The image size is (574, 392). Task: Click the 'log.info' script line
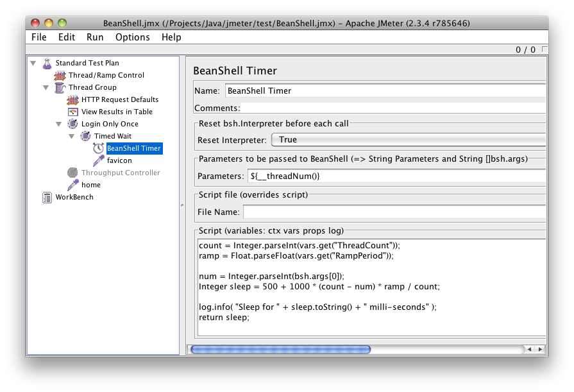pyautogui.click(x=317, y=307)
